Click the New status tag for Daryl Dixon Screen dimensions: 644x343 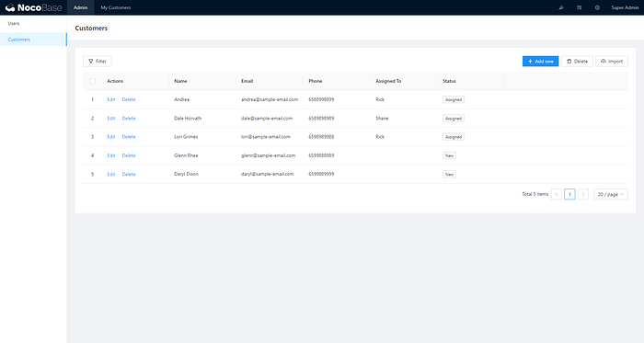coord(449,175)
